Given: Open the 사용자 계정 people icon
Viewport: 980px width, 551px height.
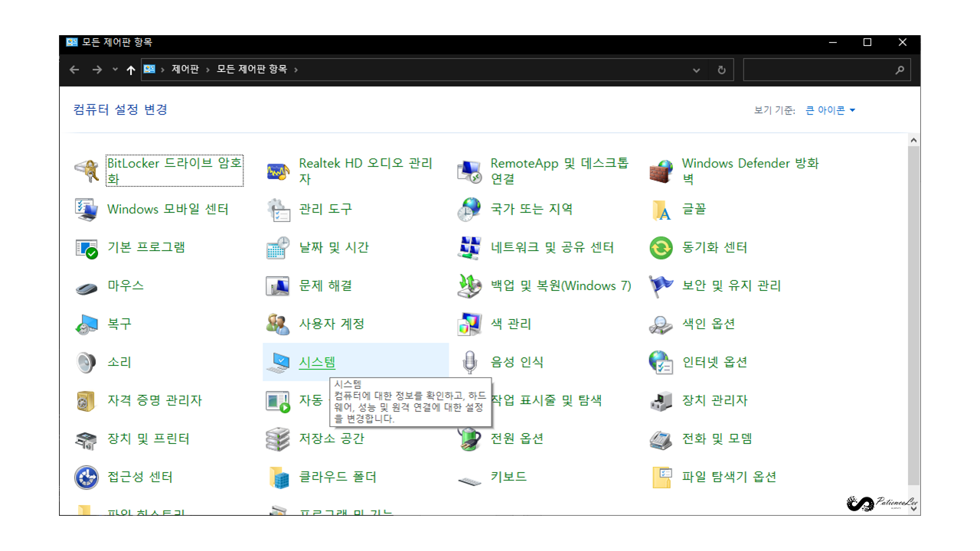Looking at the screenshot, I should 278,324.
